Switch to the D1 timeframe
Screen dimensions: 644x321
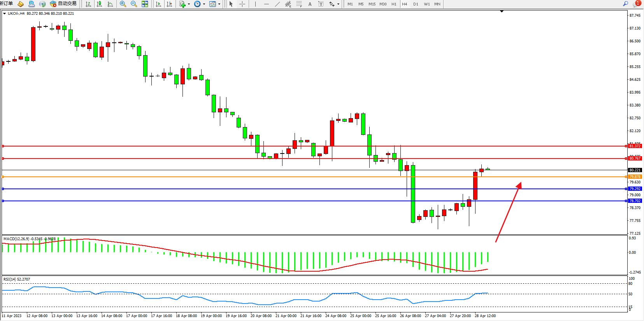pos(416,4)
